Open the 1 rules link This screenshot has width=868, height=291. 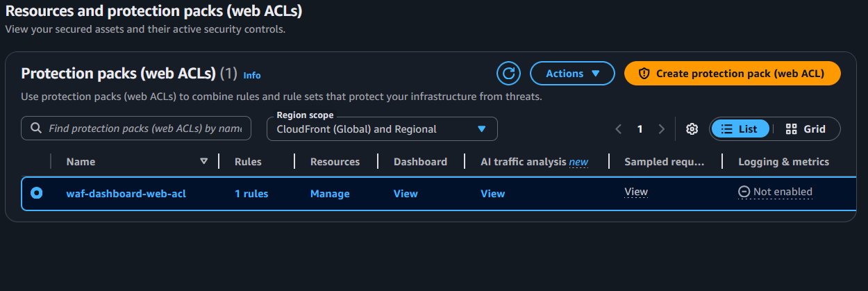[x=251, y=194]
